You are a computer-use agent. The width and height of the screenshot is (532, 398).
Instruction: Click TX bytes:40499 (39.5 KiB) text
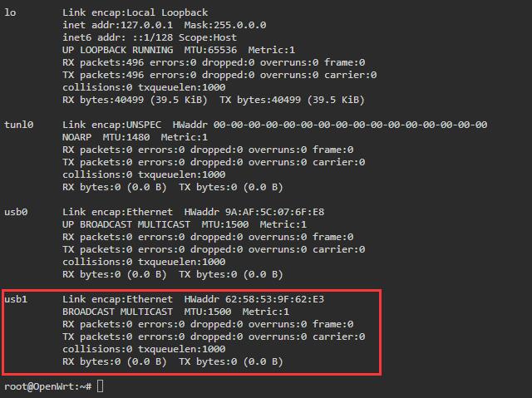tap(292, 100)
